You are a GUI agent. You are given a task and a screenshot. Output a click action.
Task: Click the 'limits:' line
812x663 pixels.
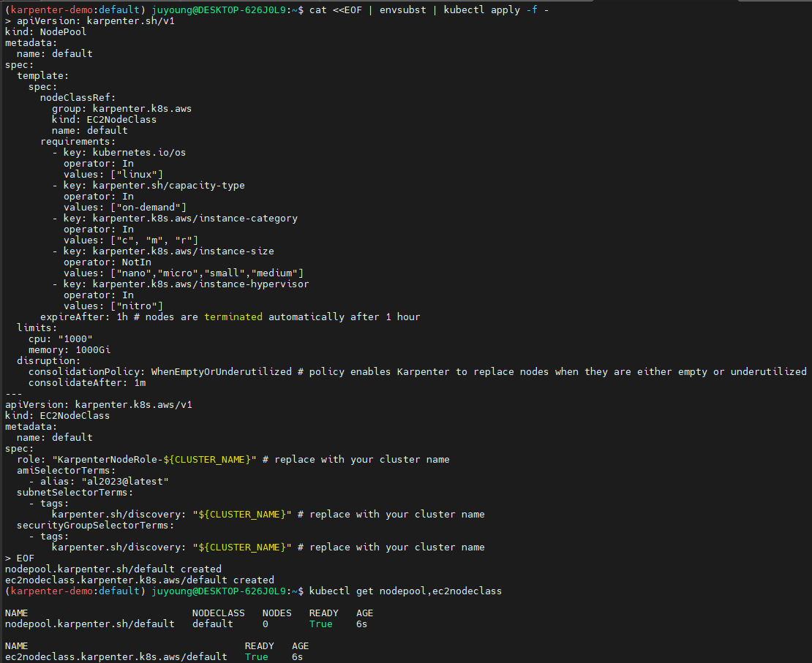tap(37, 327)
